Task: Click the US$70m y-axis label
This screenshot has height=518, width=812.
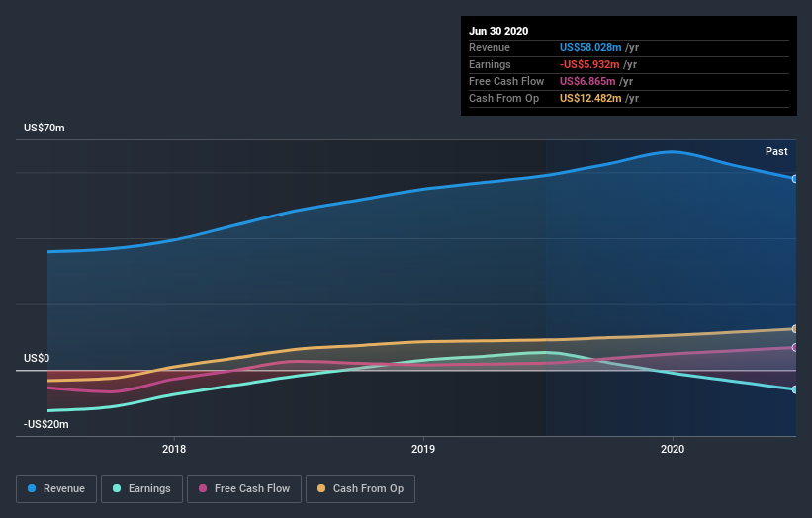Action: coord(45,128)
